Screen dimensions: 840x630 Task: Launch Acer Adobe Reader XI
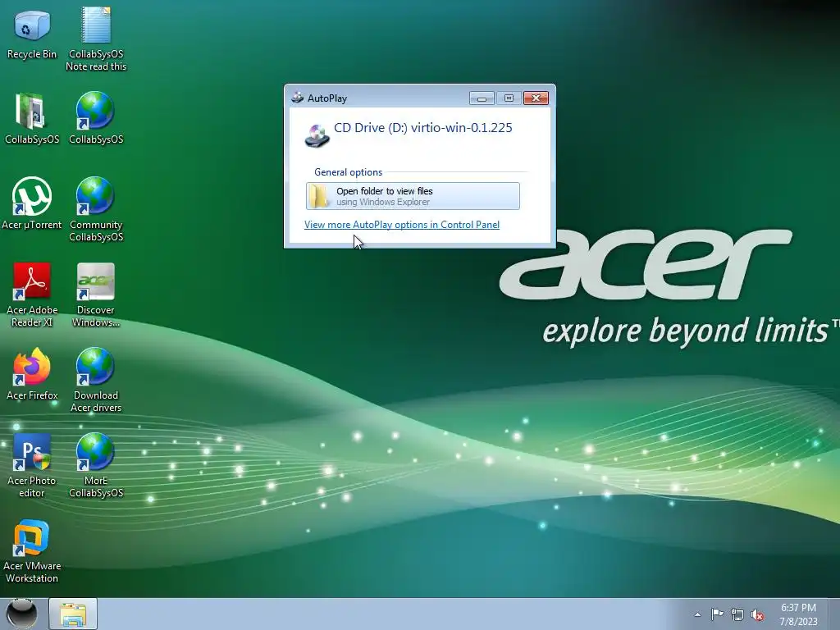tap(32, 294)
